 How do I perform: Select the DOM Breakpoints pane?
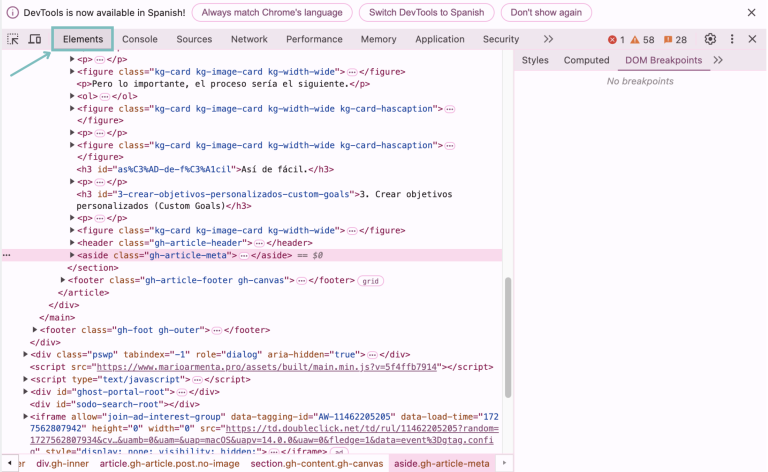pyautogui.click(x=663, y=60)
